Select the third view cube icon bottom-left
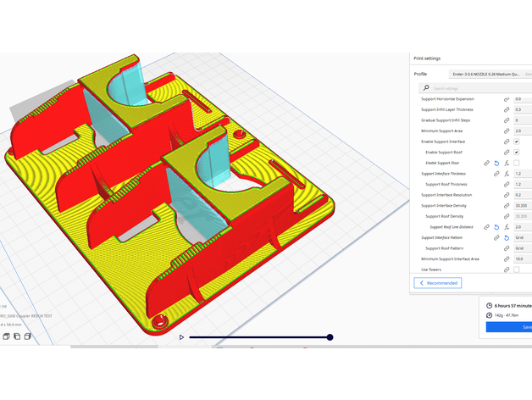Image resolution: width=532 pixels, height=400 pixels. pyautogui.click(x=27, y=336)
